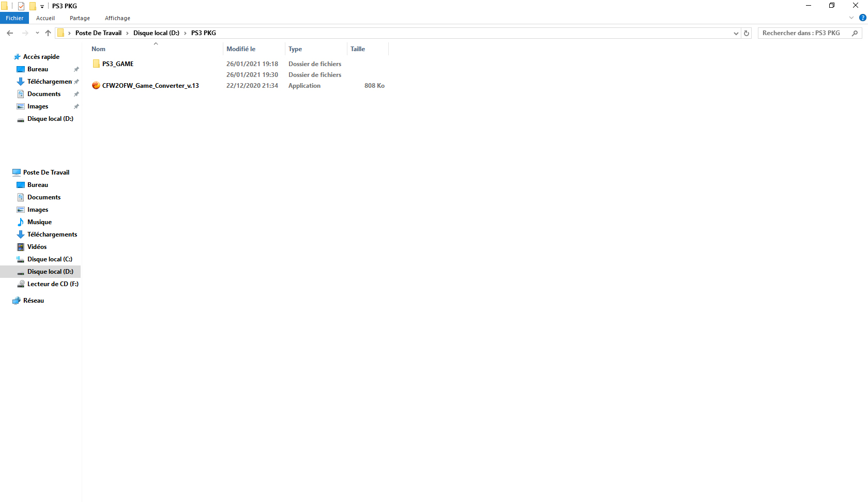Refresh the current folder view

pyautogui.click(x=746, y=33)
